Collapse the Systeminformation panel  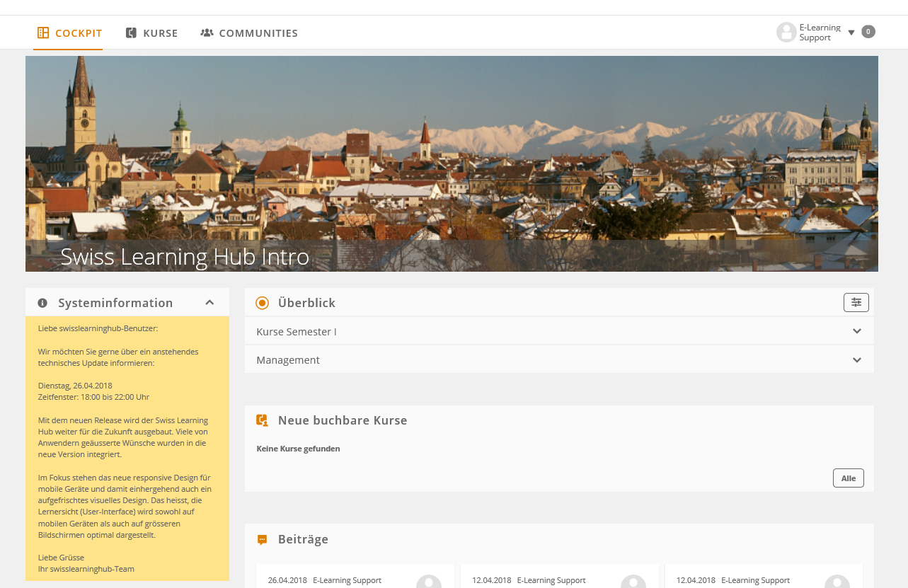[209, 303]
